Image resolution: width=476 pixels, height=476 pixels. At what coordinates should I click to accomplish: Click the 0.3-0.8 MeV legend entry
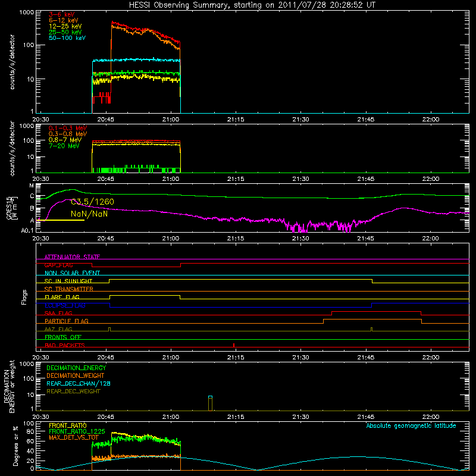(68, 134)
